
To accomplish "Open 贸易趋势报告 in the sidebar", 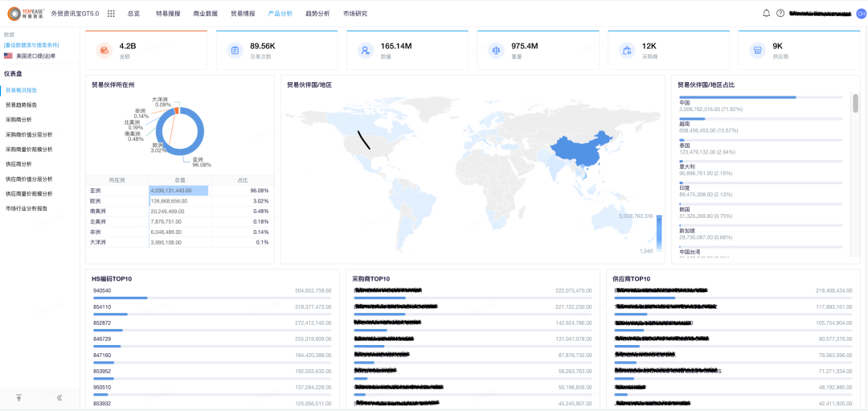I will pos(21,105).
